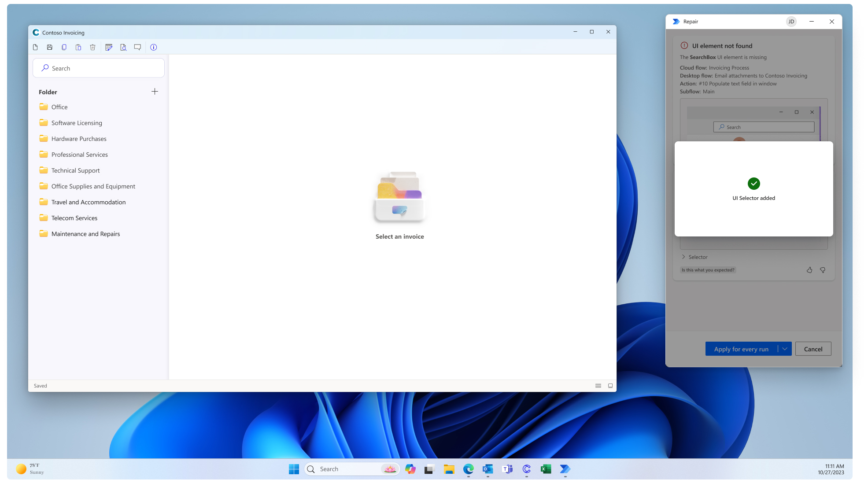Click Cancel in the Repair panel
868x498 pixels.
(813, 349)
